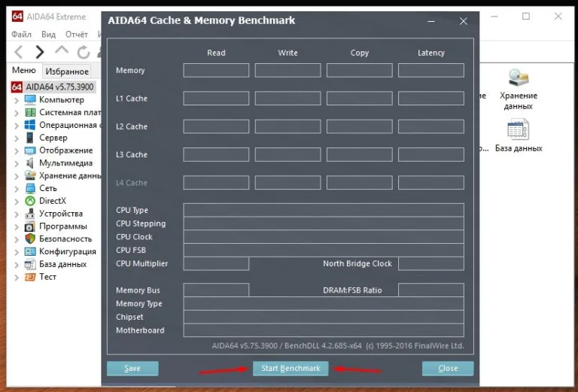Screen dimensions: 578x392
Task: Click the DirectX Xbox icon
Action: (x=30, y=201)
